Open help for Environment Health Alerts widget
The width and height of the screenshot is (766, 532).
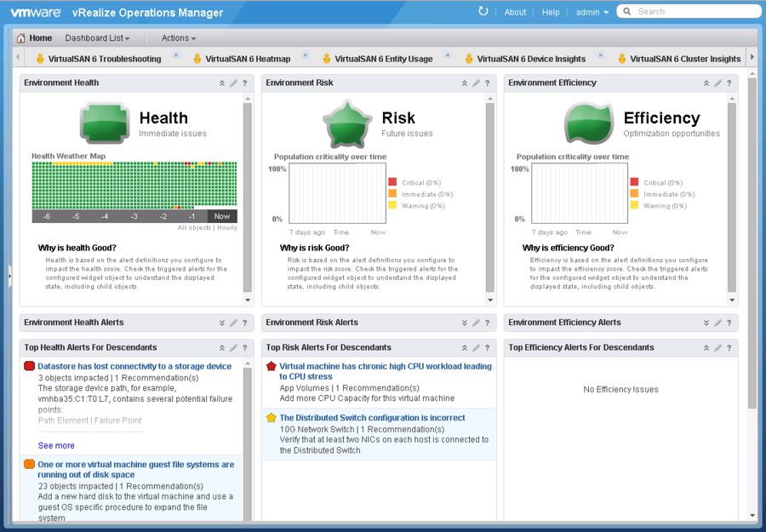pyautogui.click(x=245, y=323)
